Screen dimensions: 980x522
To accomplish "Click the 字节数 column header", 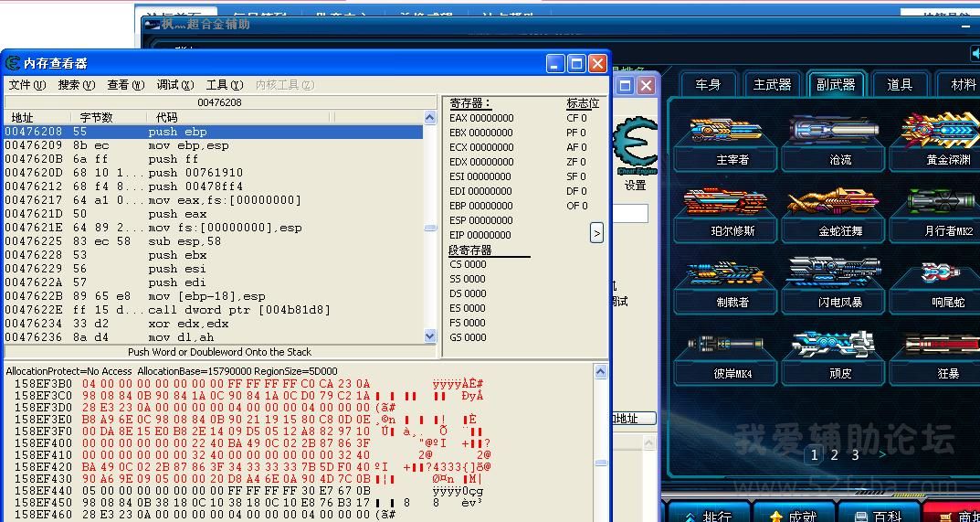I will tap(96, 117).
